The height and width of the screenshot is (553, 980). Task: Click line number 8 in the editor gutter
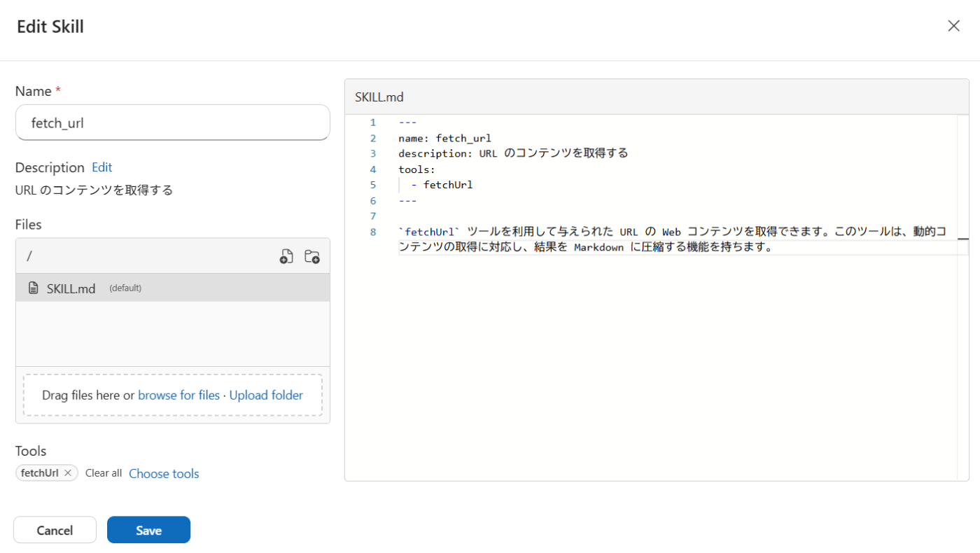(373, 232)
